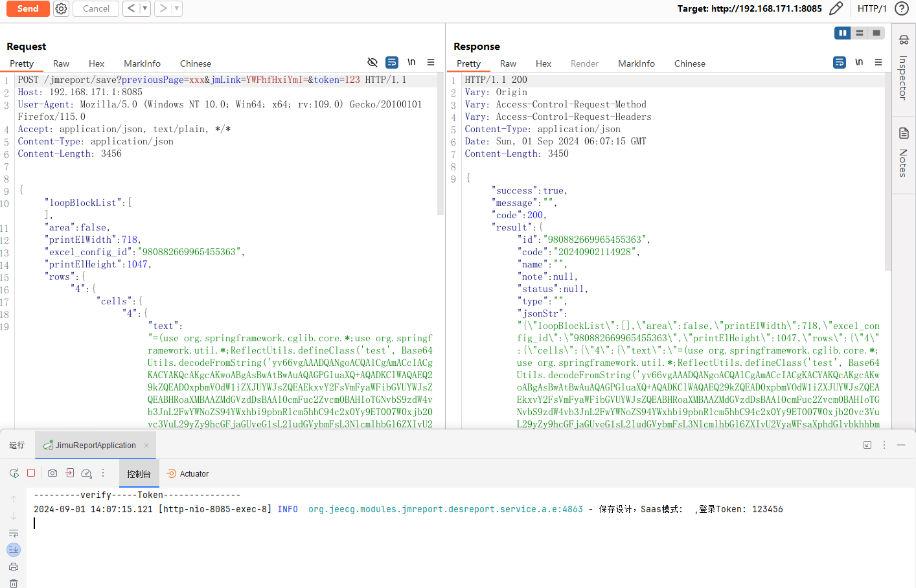
Task: Rerun JimuReportApplication with the rerun icon
Action: pyautogui.click(x=14, y=473)
